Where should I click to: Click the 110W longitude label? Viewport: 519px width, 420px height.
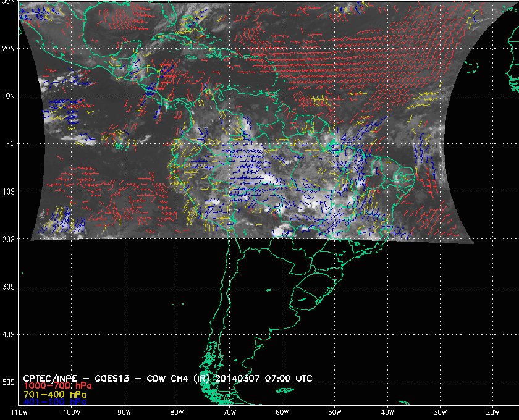point(19,413)
